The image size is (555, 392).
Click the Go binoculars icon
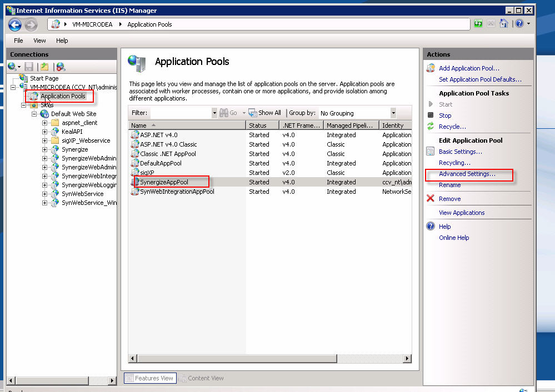click(x=224, y=113)
